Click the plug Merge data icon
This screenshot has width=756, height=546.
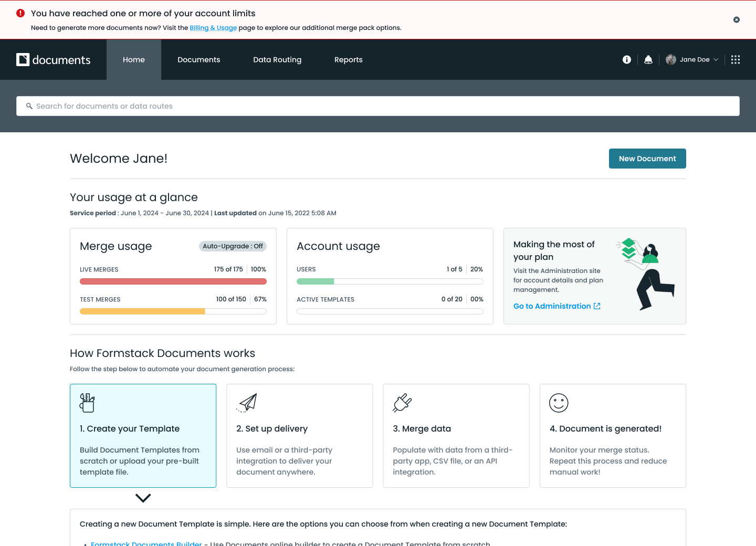click(402, 403)
